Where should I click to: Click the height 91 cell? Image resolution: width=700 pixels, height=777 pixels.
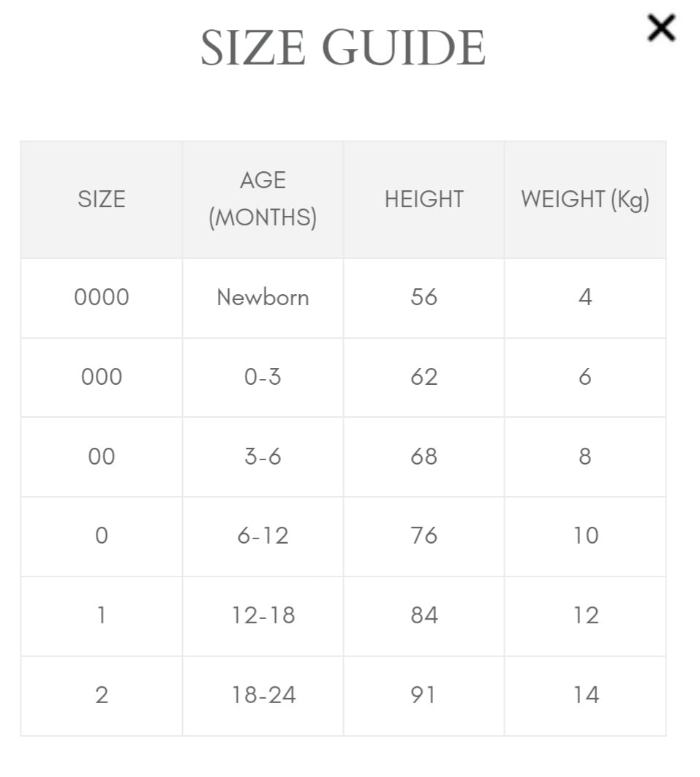click(x=424, y=697)
